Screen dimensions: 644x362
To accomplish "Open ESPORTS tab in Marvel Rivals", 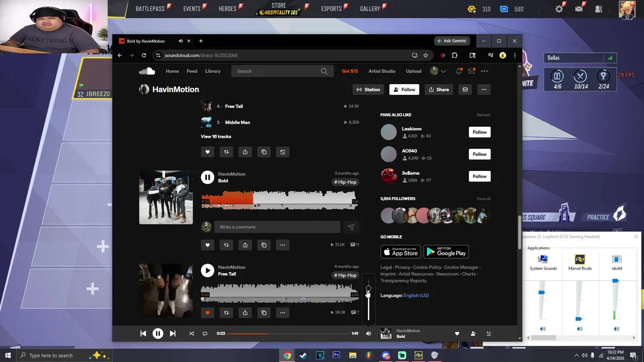I will pos(331,9).
